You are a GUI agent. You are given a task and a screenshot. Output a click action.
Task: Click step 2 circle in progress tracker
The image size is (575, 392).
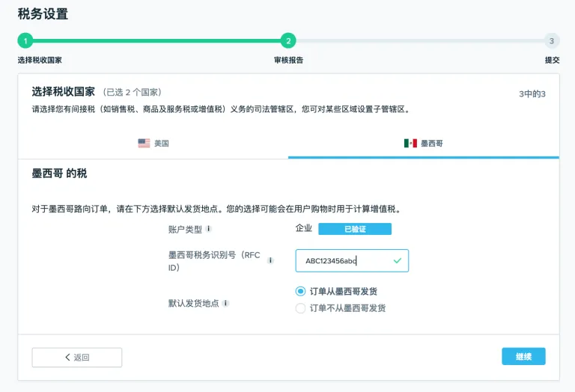click(x=288, y=40)
